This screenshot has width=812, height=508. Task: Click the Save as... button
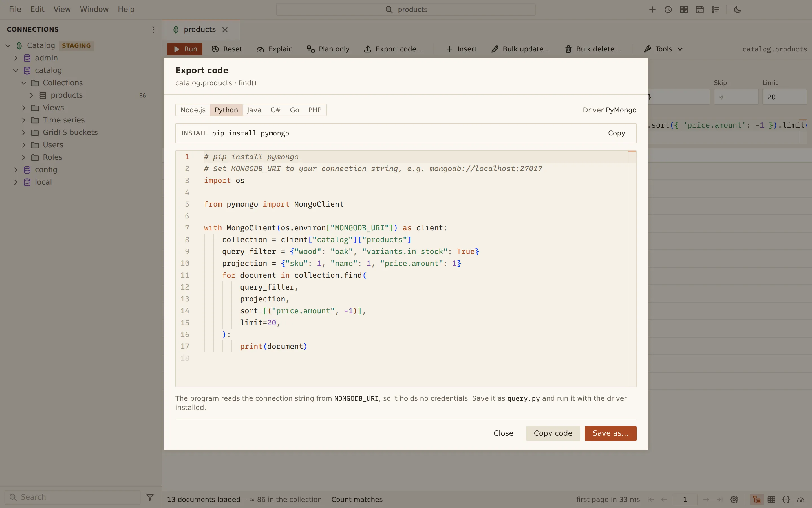click(x=610, y=433)
